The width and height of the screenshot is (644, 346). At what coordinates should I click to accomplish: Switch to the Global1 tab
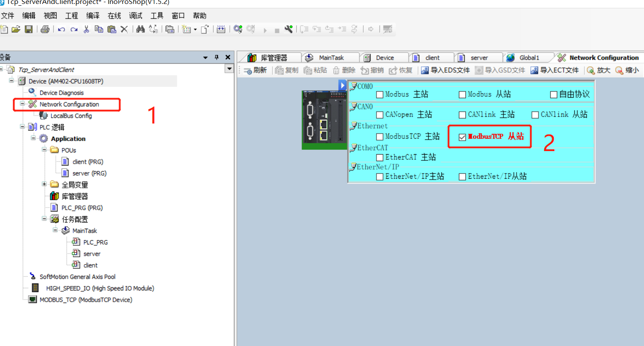tap(528, 57)
